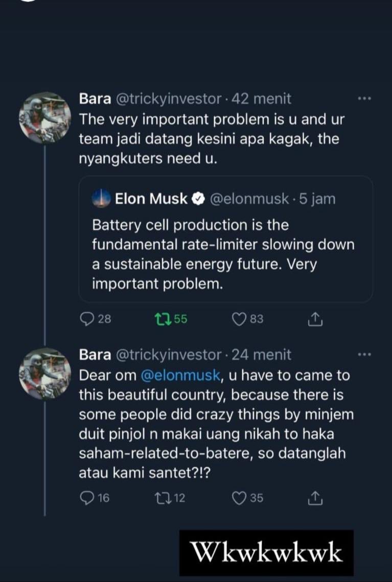The height and width of the screenshot is (582, 392).
Task: Open the @elonmusk handle in quoted tweet
Action: coord(249,199)
